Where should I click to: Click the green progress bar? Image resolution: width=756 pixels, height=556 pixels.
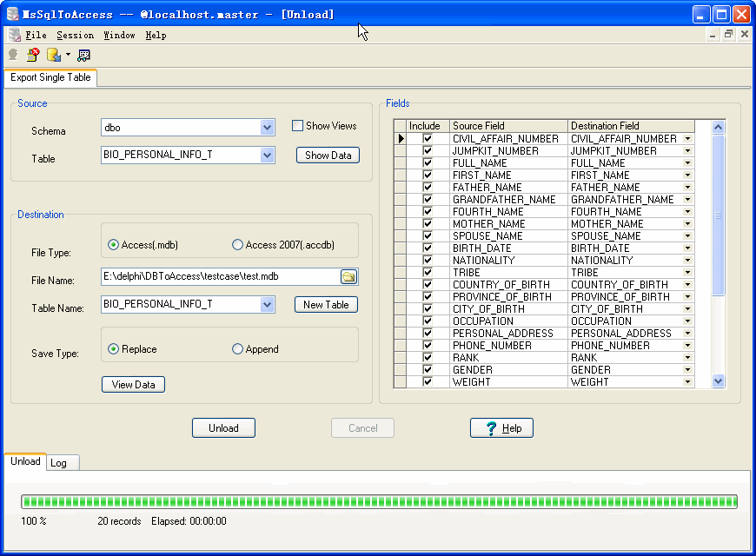pos(379,501)
